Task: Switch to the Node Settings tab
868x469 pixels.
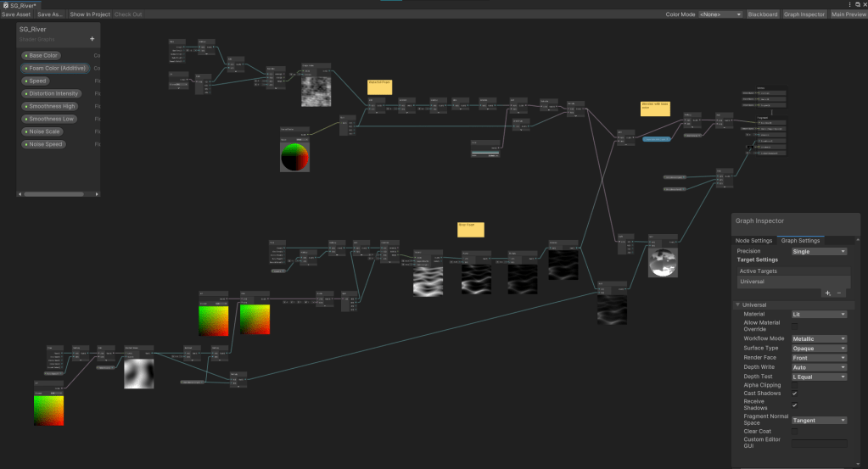Action: tap(754, 241)
